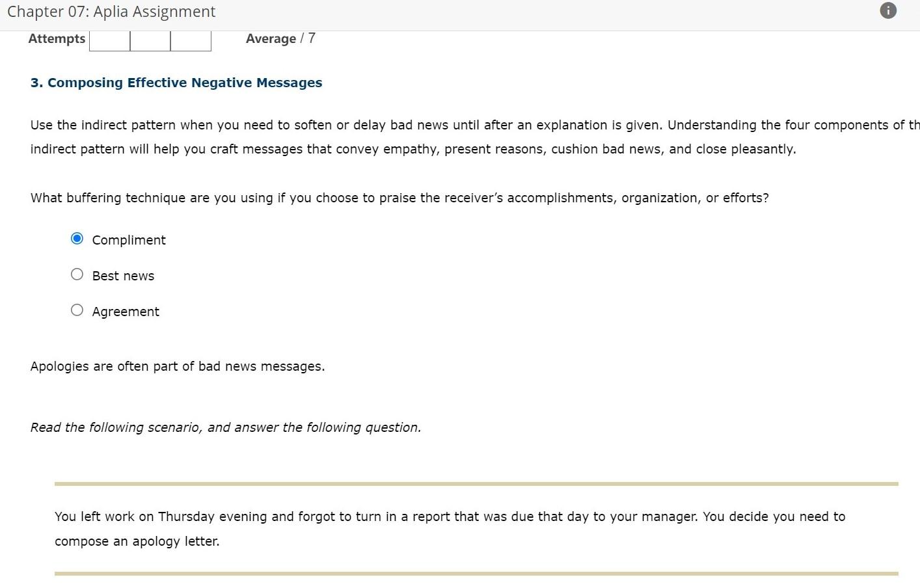
Task: Click the 'Attempts' label
Action: click(x=57, y=38)
